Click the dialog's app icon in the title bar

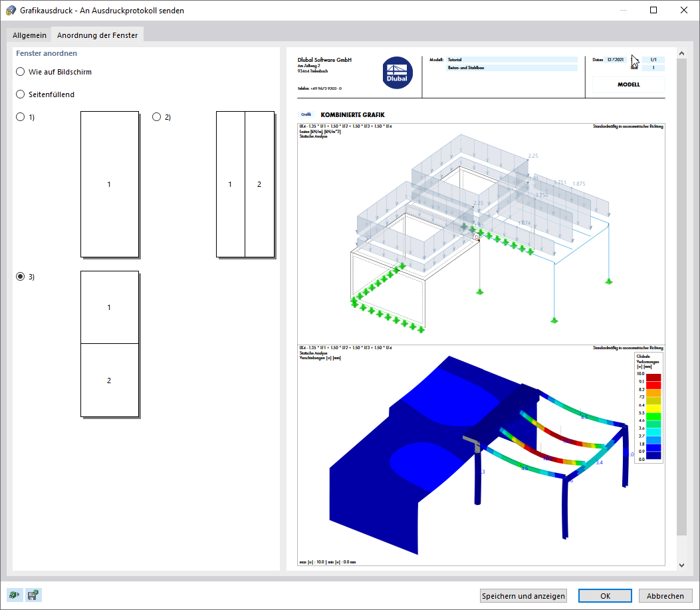[11, 10]
